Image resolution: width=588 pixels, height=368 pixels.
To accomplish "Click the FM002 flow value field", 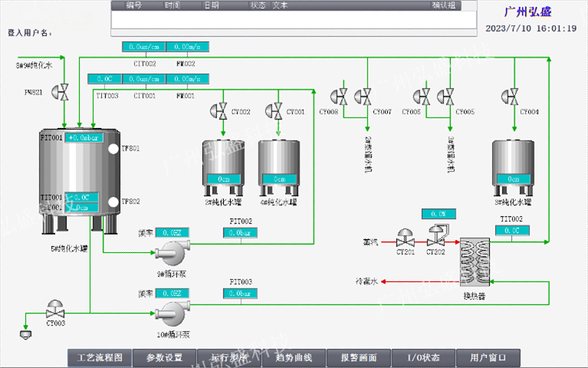I will tap(188, 47).
